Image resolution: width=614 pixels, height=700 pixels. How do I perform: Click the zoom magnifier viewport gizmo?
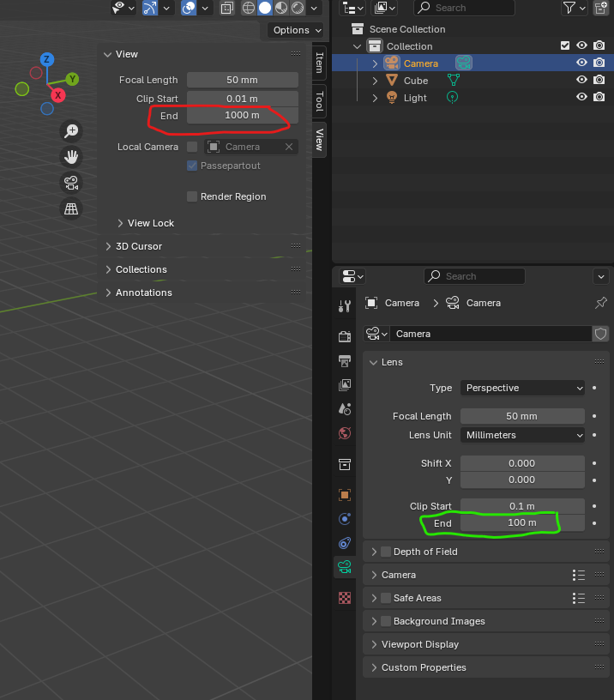point(72,130)
